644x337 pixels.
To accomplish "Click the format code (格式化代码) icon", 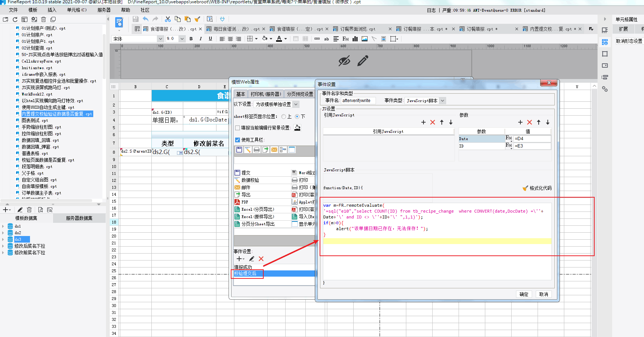I will (x=525, y=188).
